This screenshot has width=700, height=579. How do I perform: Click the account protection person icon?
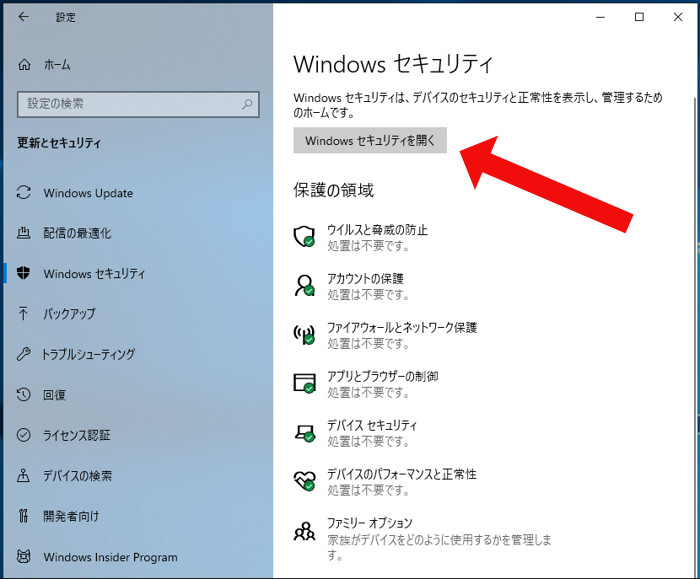[x=304, y=285]
